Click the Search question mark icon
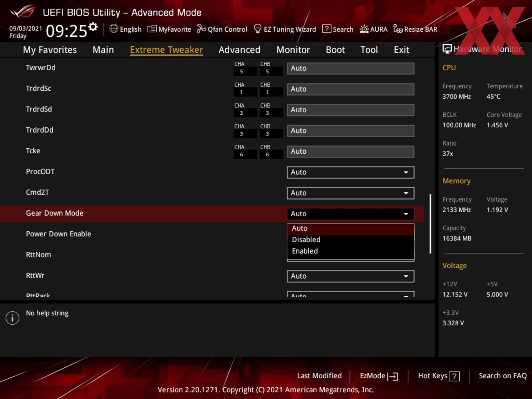Viewport: 532px width, 399px height. coord(326,29)
